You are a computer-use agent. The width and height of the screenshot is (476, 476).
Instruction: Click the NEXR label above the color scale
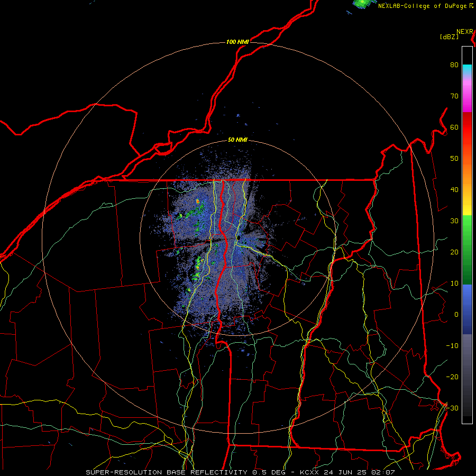click(x=465, y=32)
